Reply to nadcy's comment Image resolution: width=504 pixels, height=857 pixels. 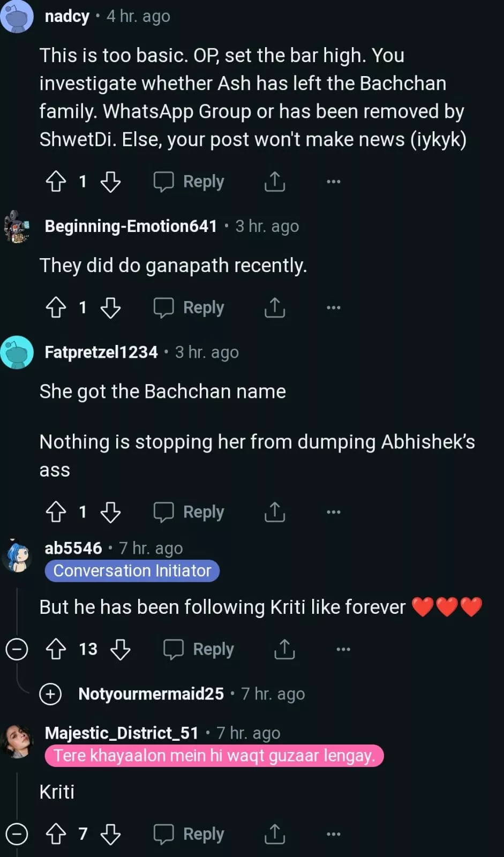click(x=189, y=182)
